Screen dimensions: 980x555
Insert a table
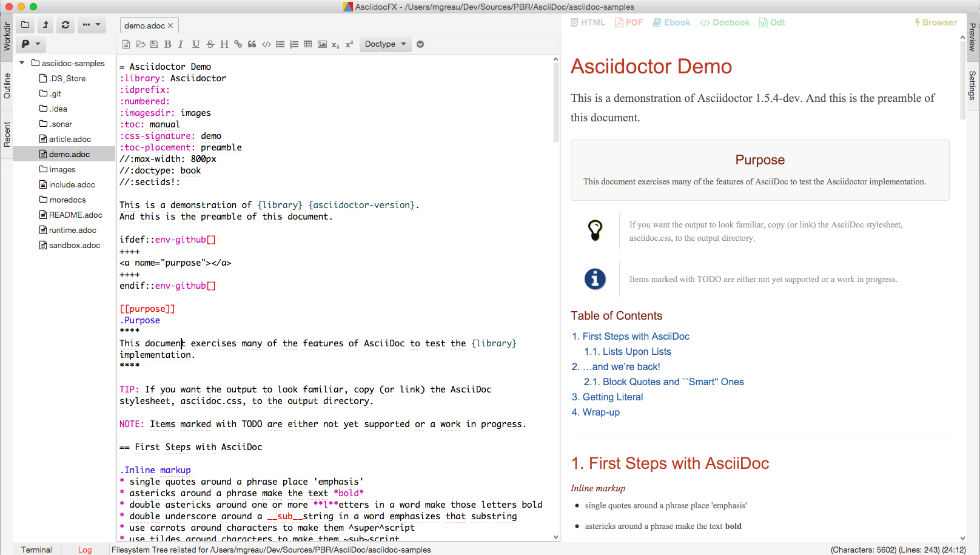(x=308, y=44)
